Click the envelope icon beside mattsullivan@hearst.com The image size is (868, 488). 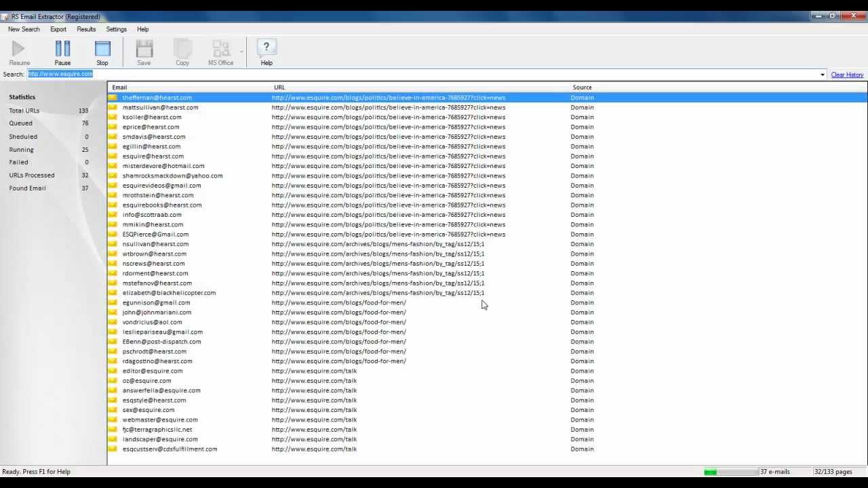click(x=113, y=107)
